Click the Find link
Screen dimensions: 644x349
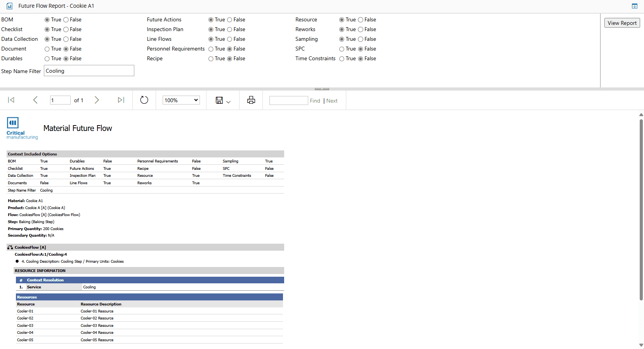(x=315, y=101)
